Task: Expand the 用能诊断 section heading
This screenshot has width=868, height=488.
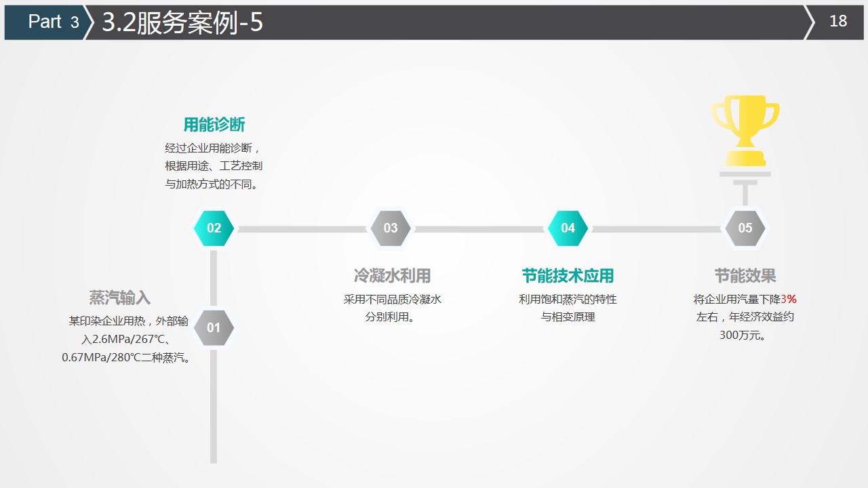Action: click(x=214, y=125)
